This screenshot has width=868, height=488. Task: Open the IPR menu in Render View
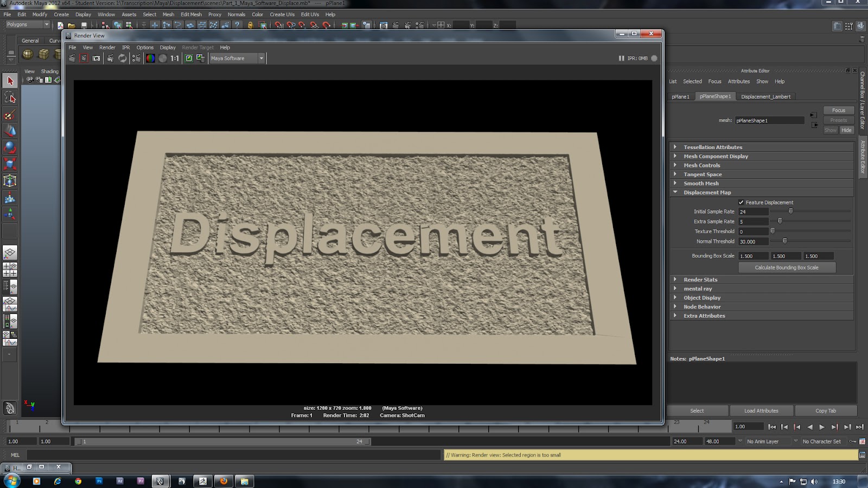pyautogui.click(x=126, y=47)
